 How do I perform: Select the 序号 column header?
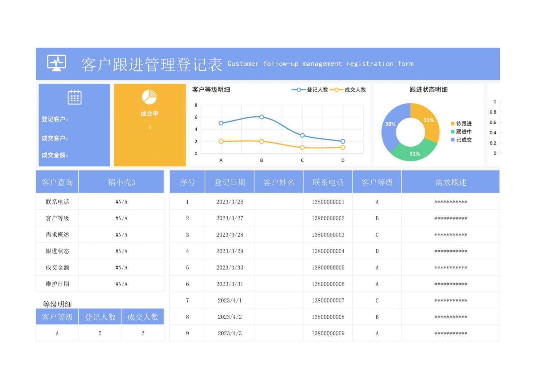(187, 182)
